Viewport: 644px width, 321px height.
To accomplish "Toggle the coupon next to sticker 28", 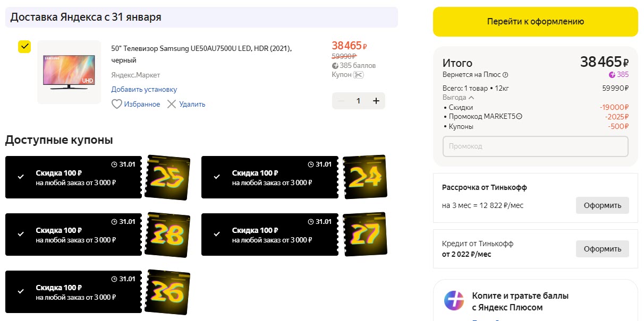I will tap(21, 234).
